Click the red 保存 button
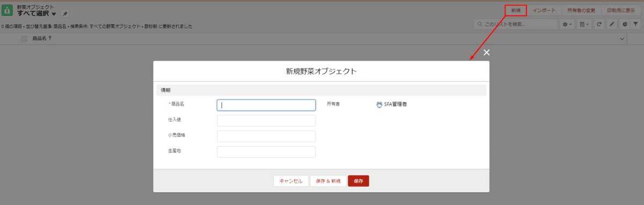Image resolution: width=644 pixels, height=205 pixels. tap(358, 181)
